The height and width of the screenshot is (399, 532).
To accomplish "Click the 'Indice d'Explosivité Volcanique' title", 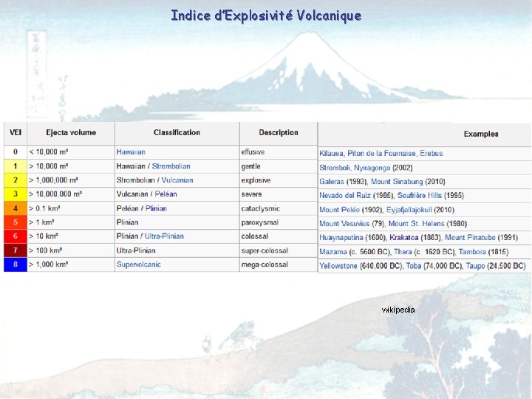I will 266,16.
